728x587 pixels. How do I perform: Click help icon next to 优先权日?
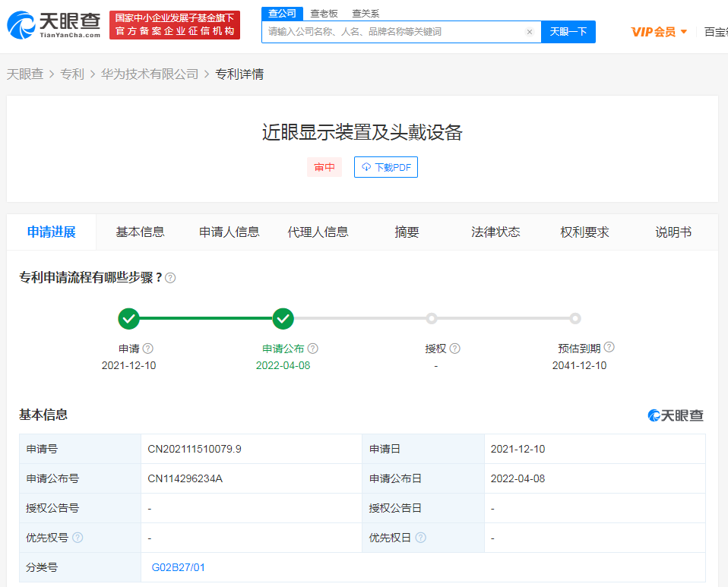421,538
